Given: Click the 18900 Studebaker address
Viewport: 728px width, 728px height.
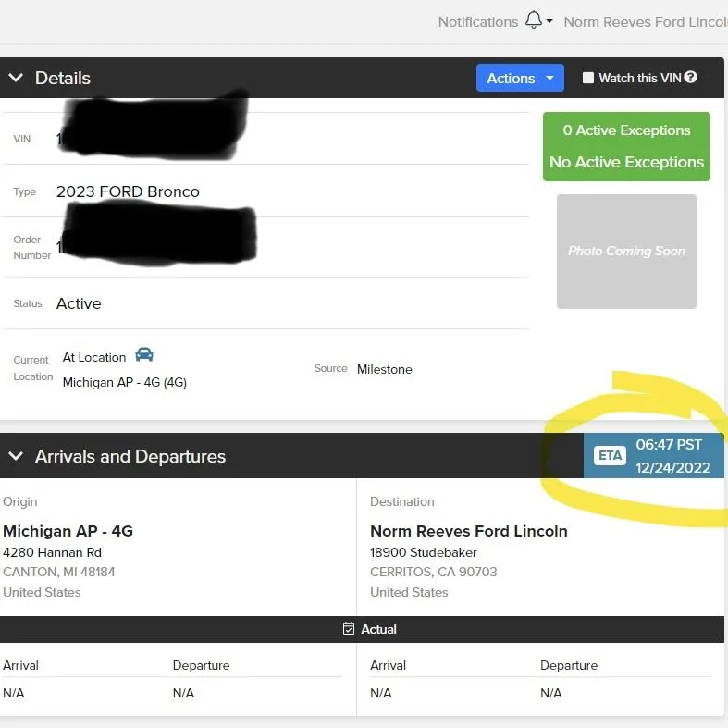Looking at the screenshot, I should (x=424, y=552).
